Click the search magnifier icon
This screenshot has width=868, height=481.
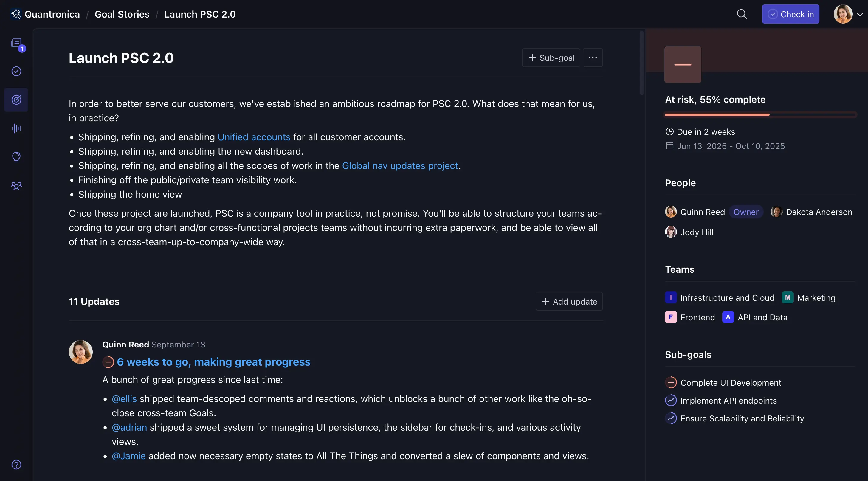(742, 14)
